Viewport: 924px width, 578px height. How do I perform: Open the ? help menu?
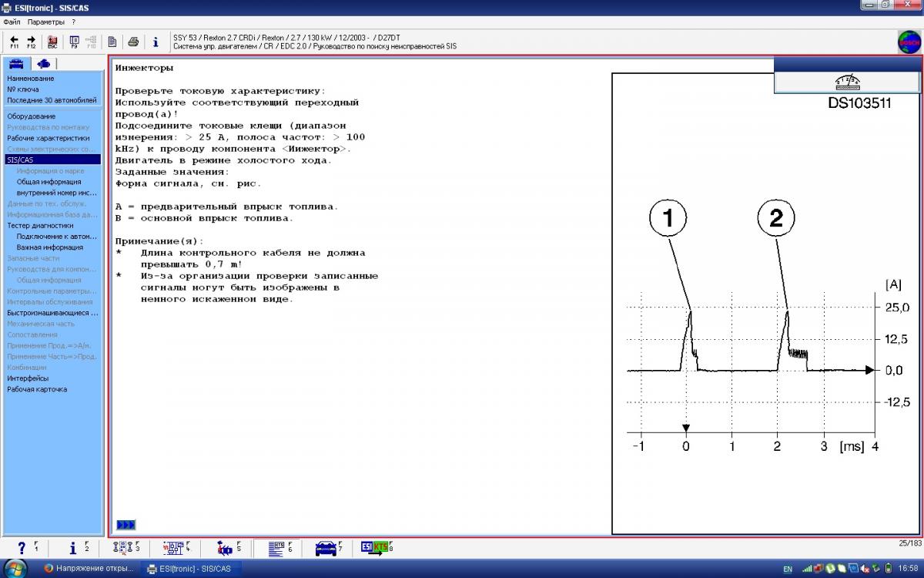click(x=73, y=22)
